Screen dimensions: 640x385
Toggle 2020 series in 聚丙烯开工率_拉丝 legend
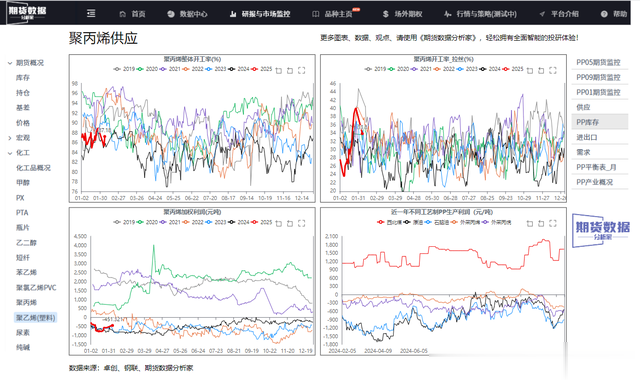[x=398, y=69]
